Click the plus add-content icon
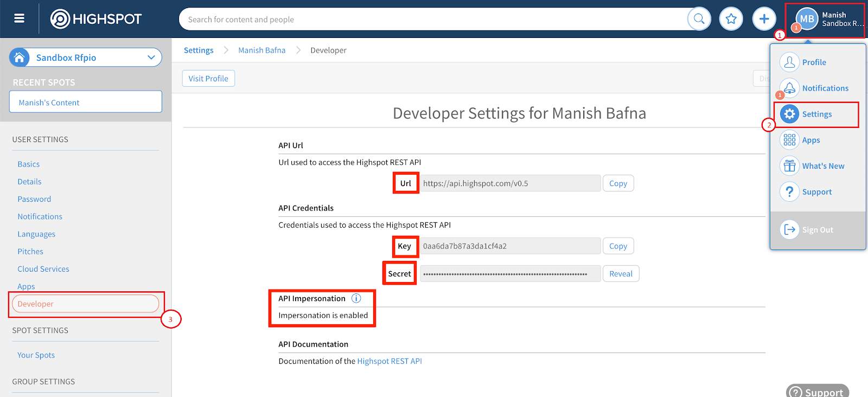Screen dimensions: 868x397 [764, 19]
